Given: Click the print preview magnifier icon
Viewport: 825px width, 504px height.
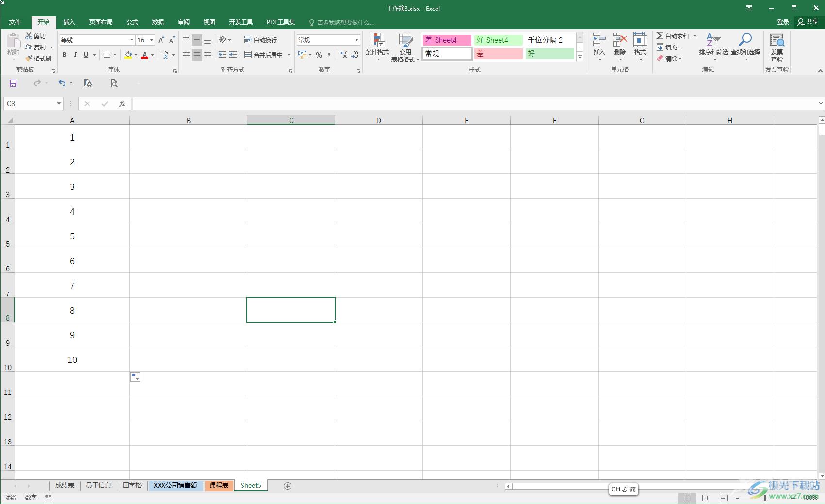Looking at the screenshot, I should click(x=114, y=83).
